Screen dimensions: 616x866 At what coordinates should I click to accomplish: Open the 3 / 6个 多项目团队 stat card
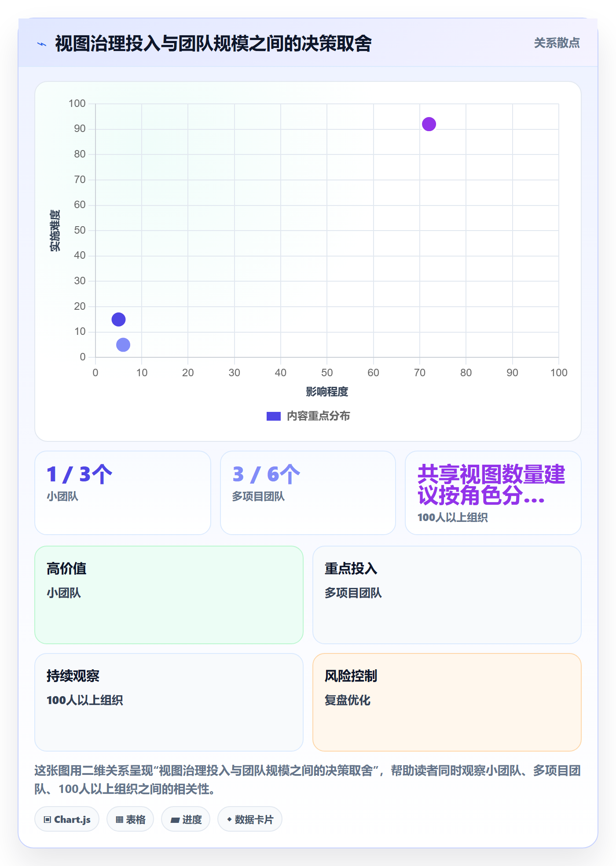pyautogui.click(x=308, y=493)
